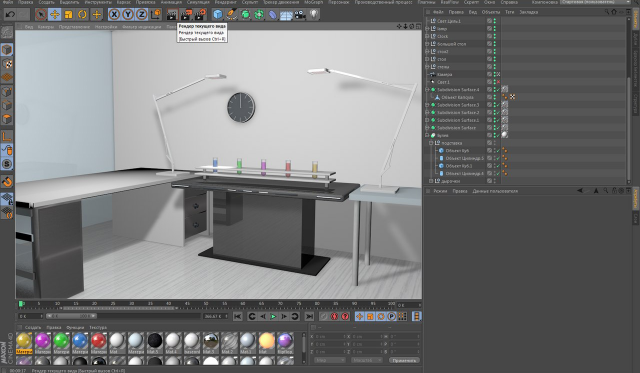Image resolution: width=640 pixels, height=373 pixels.
Task: Activate the Rotate tool
Action: point(82,15)
